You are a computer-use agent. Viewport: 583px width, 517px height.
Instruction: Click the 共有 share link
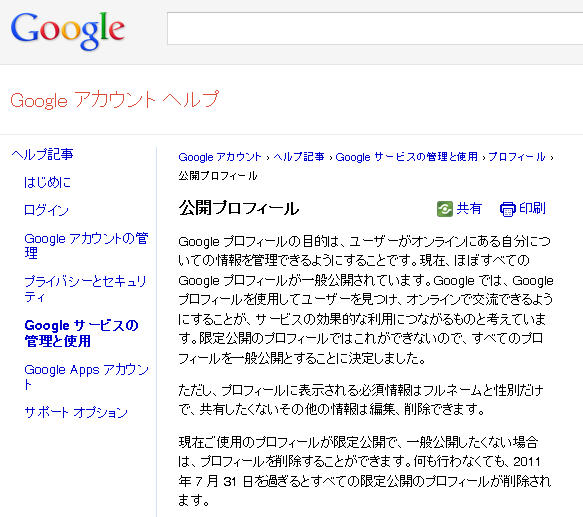click(x=469, y=209)
